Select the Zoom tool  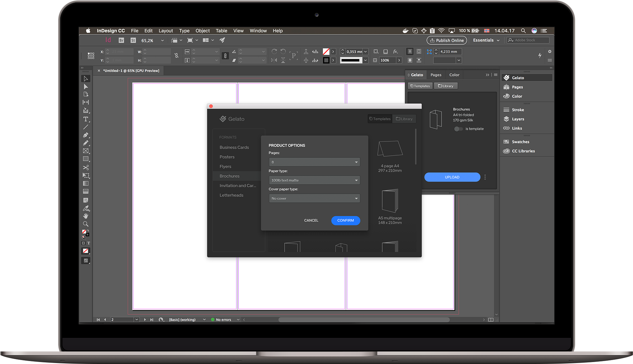click(x=86, y=224)
